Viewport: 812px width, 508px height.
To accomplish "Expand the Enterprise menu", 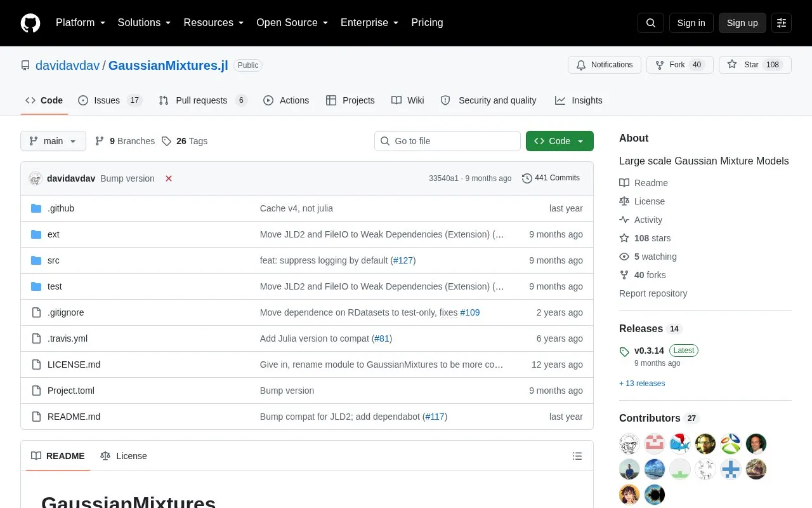I will pos(369,23).
